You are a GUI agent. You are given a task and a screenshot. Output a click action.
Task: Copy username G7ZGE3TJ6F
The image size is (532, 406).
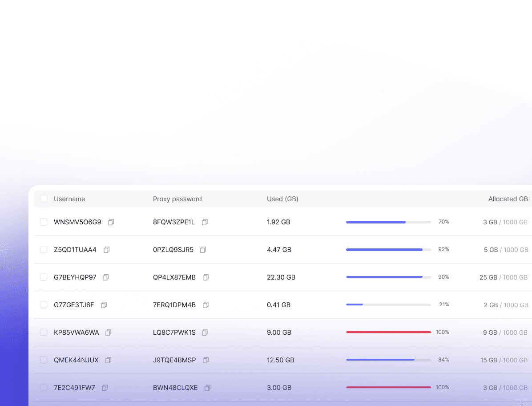click(x=104, y=305)
